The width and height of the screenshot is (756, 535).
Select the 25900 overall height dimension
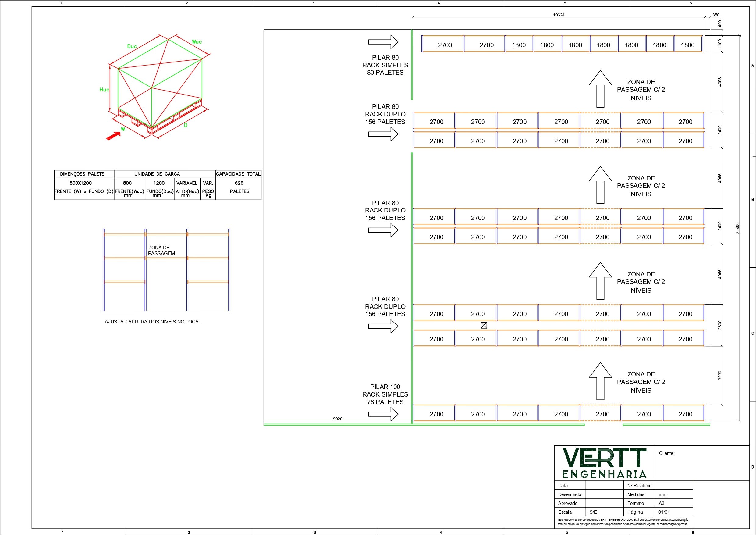pyautogui.click(x=737, y=228)
